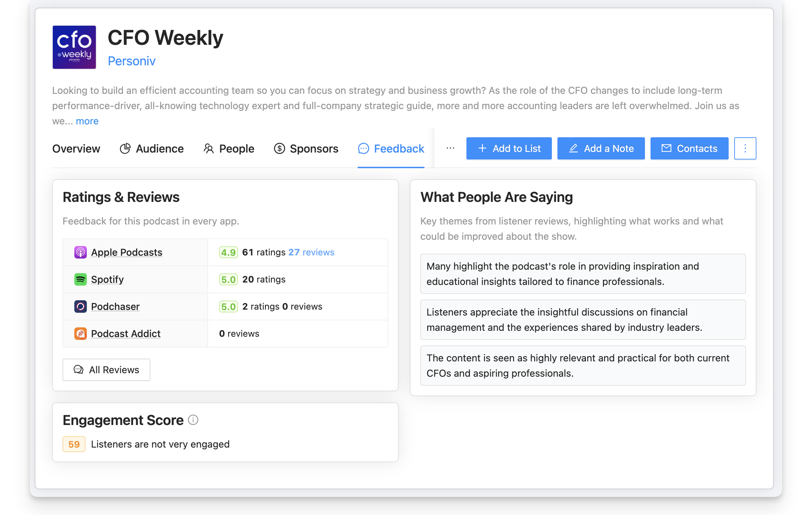Click the envelope icon on Contacts

(x=666, y=148)
